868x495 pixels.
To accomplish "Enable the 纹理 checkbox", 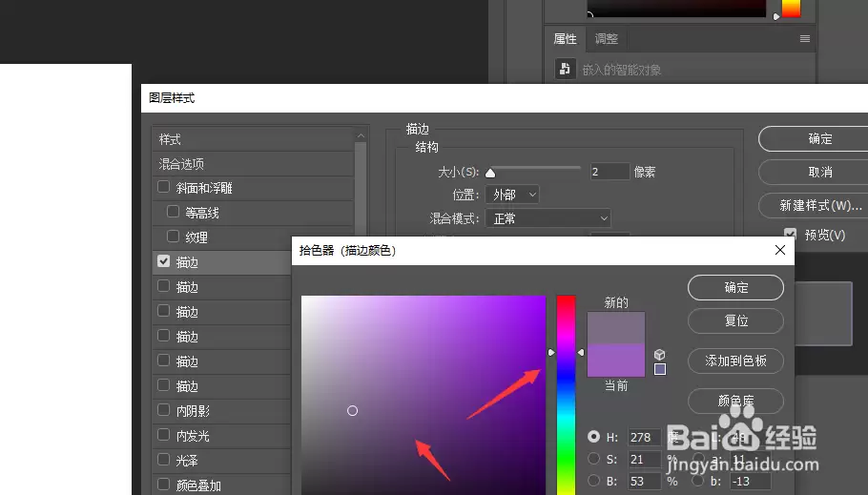I will click(x=173, y=237).
